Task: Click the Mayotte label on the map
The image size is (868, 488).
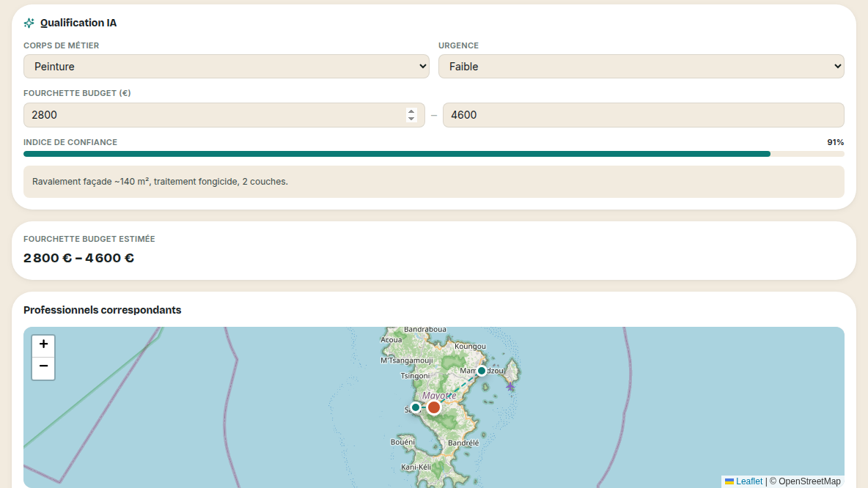Action: click(x=439, y=396)
